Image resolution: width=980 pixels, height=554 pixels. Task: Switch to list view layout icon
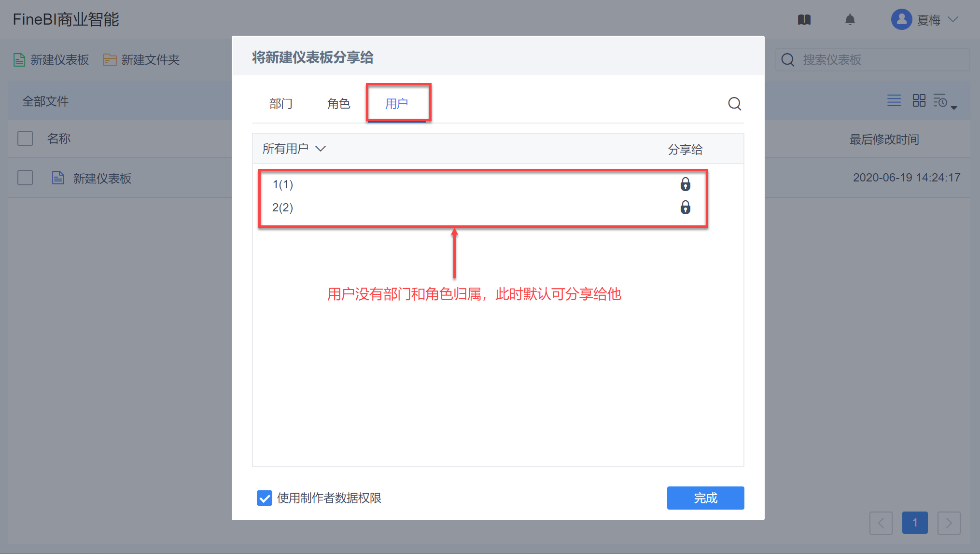click(x=894, y=100)
